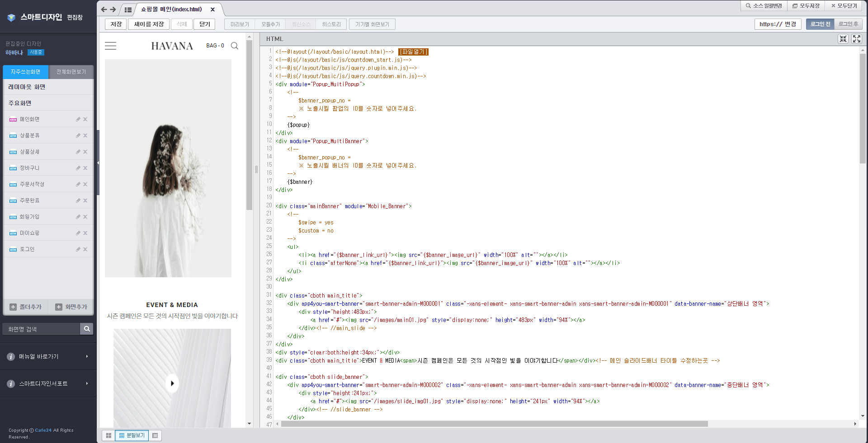Focus the 화면명 검색 input field
The height and width of the screenshot is (443, 868).
[x=41, y=329]
